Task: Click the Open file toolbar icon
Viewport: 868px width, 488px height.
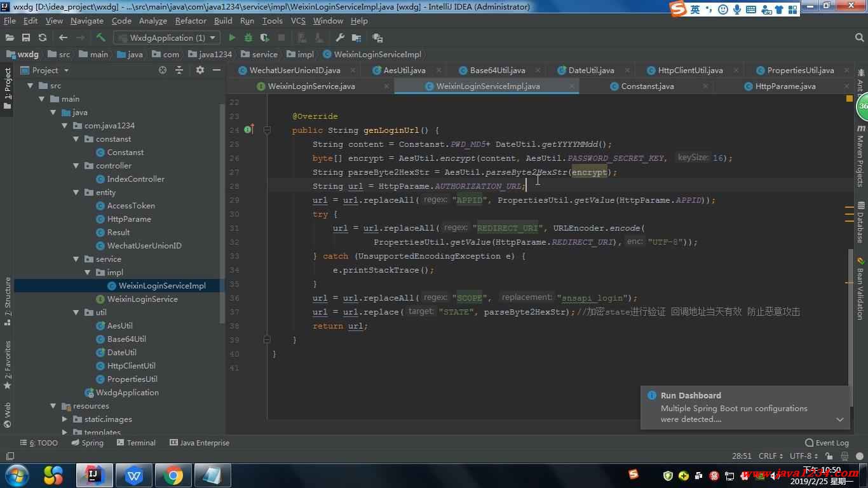Action: (x=10, y=38)
